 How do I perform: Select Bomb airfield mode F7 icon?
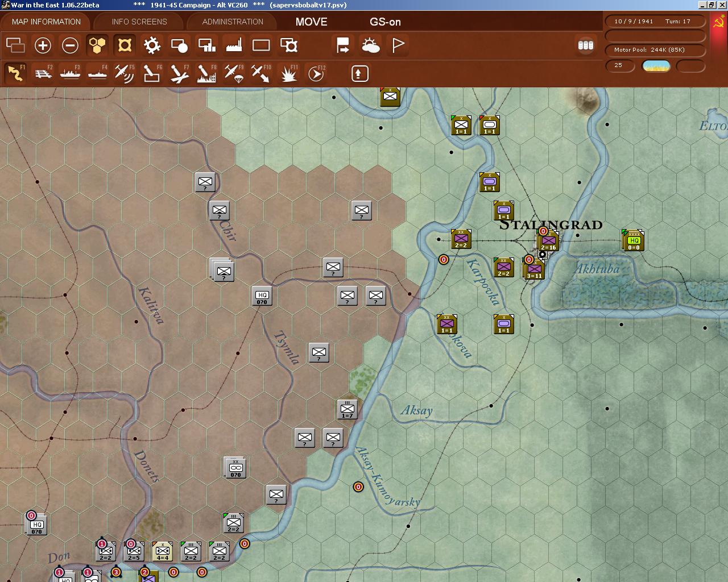179,73
